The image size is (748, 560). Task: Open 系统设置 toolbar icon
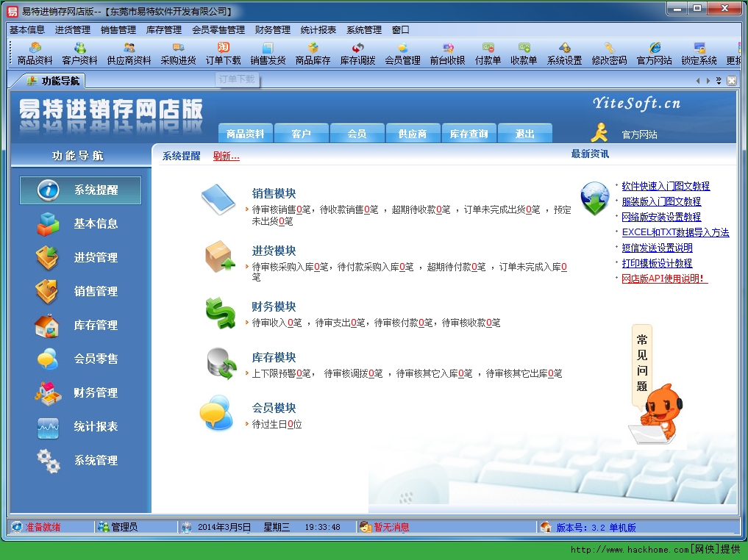(x=564, y=54)
